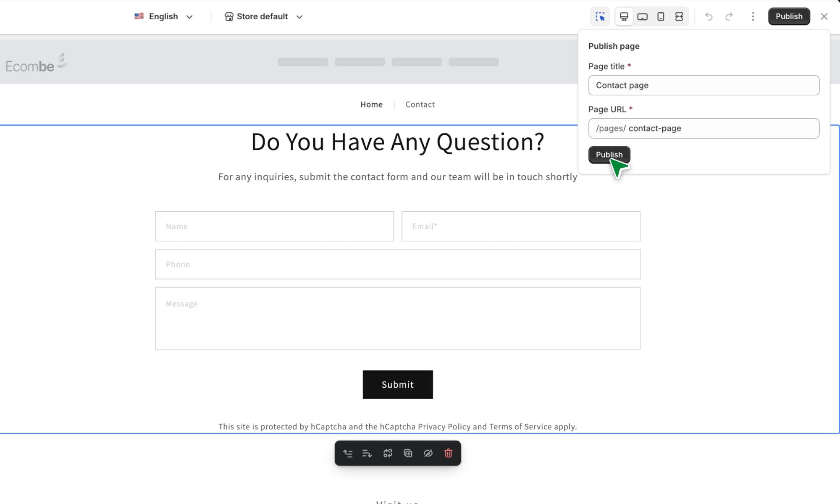Hide the selected section with eye icon
This screenshot has height=504, width=840.
[428, 453]
